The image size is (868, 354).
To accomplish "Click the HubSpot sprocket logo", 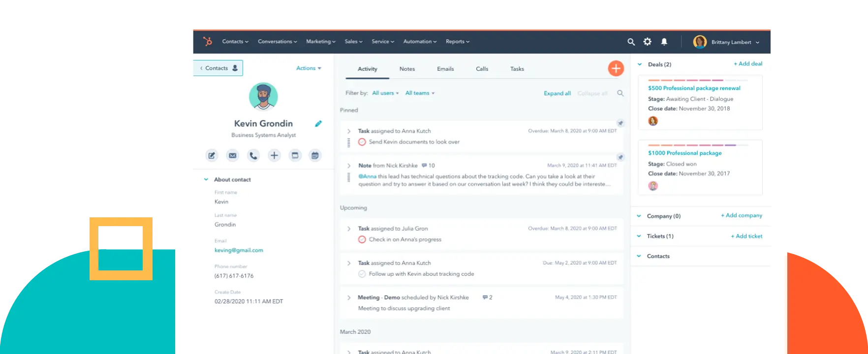I will tap(208, 42).
